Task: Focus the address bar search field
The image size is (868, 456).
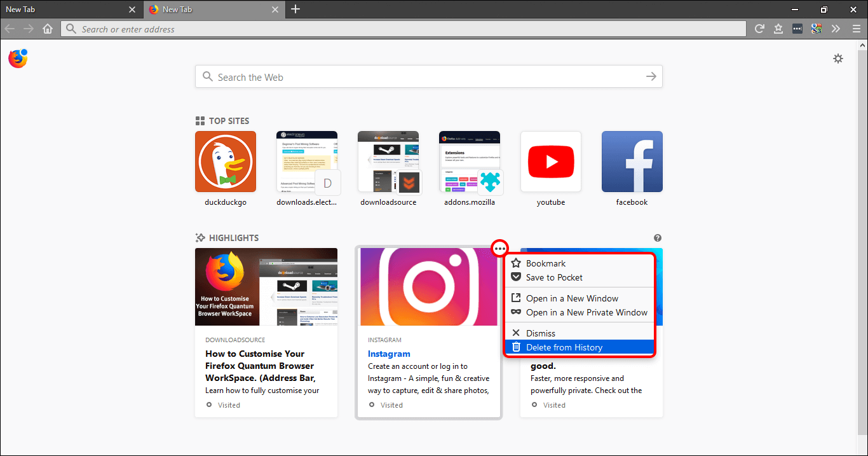Action: click(403, 29)
